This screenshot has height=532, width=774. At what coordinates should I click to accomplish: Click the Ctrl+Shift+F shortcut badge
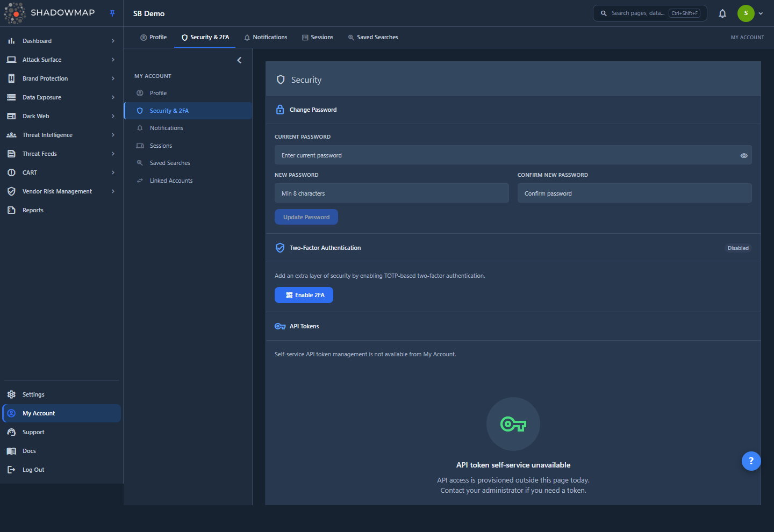point(684,13)
